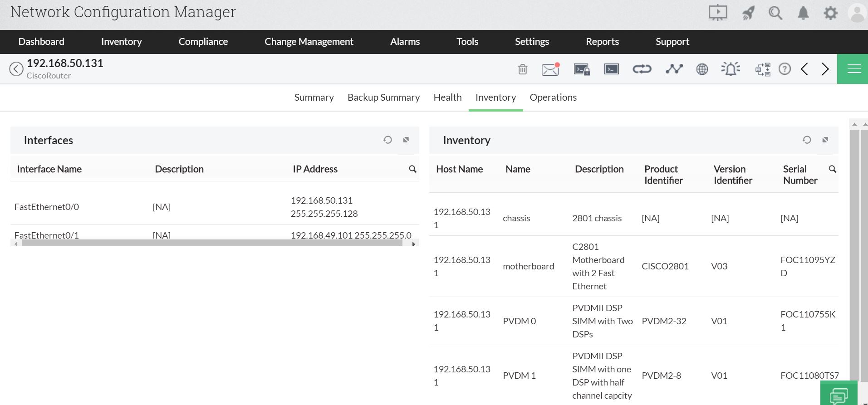The image size is (868, 405).
Task: Click the globe icon in device toolbar
Action: coord(702,69)
